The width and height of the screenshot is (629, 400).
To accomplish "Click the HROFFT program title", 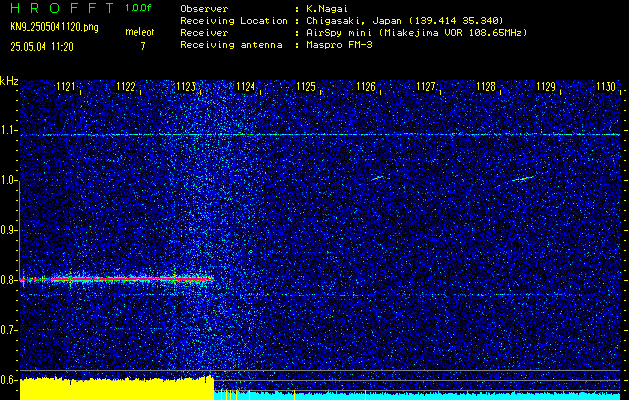I will (x=63, y=8).
